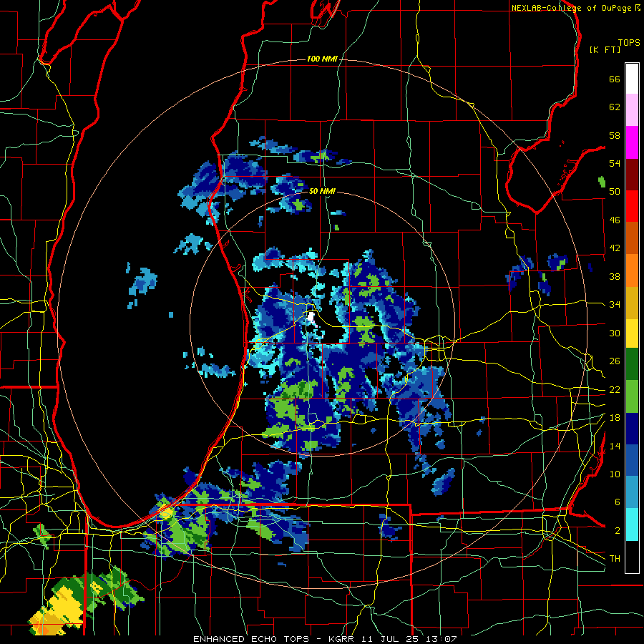Click the light pink 62 kft legend swatch

click(x=632, y=110)
